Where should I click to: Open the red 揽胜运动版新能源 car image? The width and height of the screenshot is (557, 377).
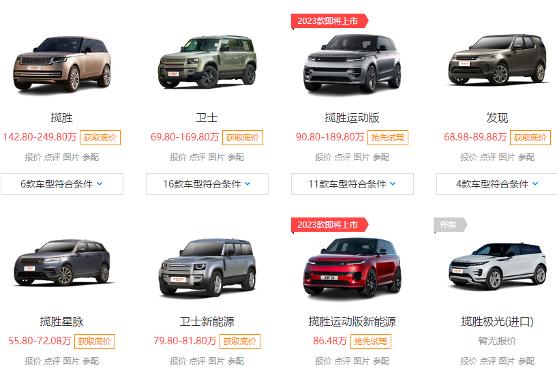click(352, 267)
